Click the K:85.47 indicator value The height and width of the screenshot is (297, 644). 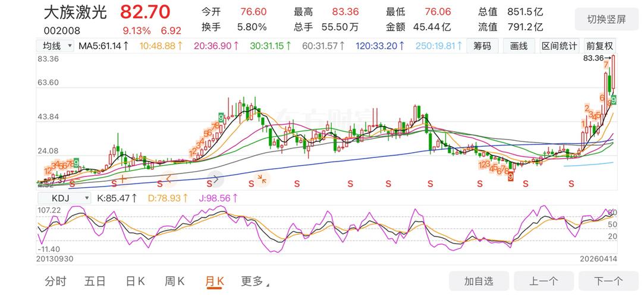(117, 198)
